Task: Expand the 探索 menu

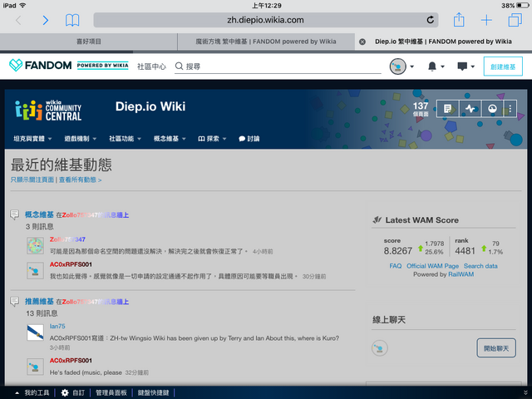Action: (x=212, y=139)
